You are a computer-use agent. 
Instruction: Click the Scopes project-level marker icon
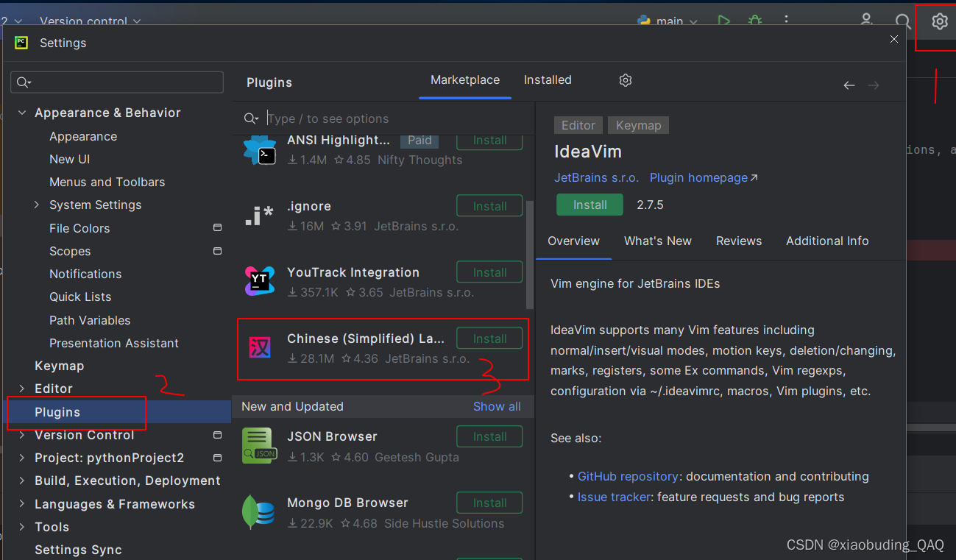217,251
